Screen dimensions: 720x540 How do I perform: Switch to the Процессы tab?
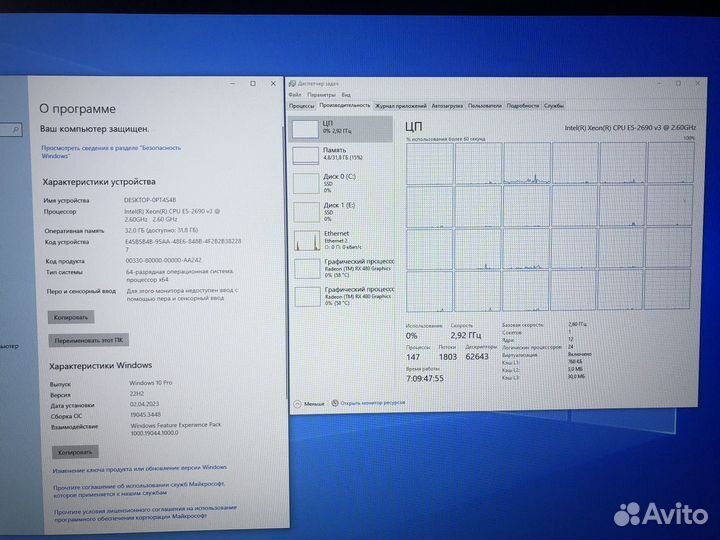(x=302, y=106)
